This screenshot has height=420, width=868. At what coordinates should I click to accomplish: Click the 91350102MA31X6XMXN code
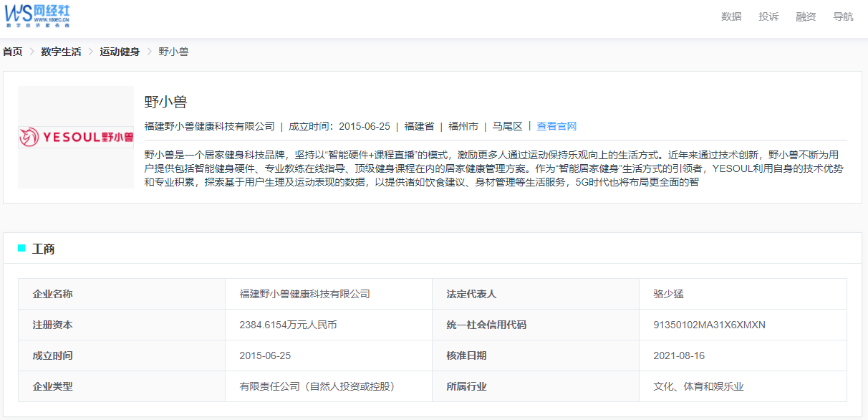click(709, 325)
